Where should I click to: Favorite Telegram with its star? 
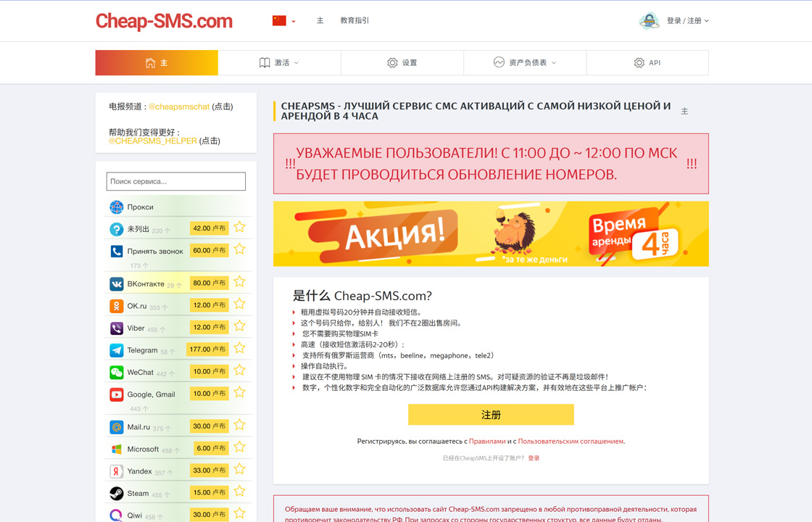click(x=239, y=348)
